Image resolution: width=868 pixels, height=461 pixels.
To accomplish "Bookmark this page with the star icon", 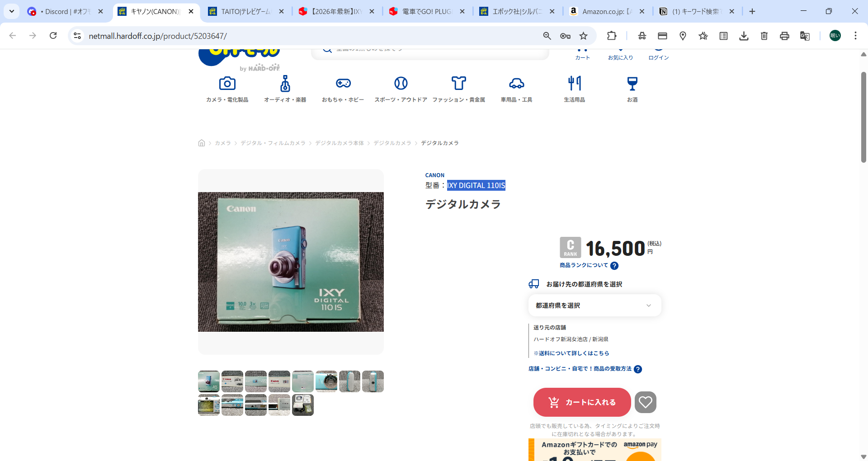I will click(x=584, y=36).
